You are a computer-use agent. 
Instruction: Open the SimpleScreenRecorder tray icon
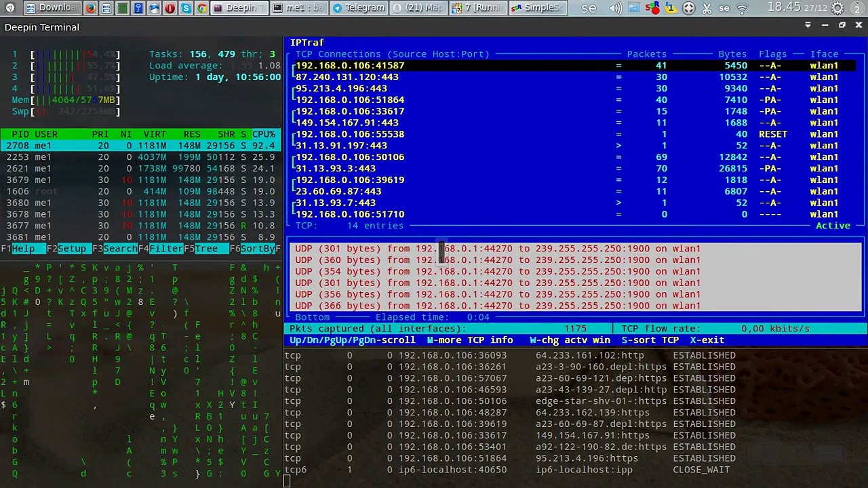[x=652, y=8]
